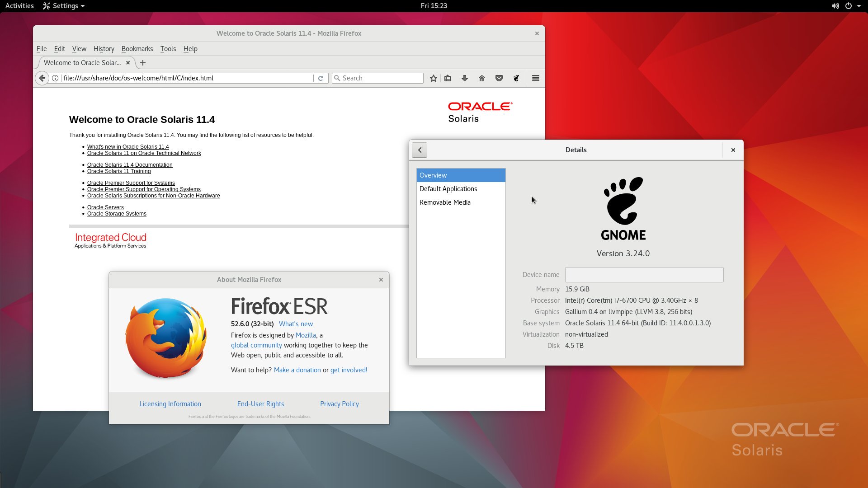This screenshot has width=868, height=488.
Task: Bookmark this page with star icon
Action: pyautogui.click(x=434, y=78)
